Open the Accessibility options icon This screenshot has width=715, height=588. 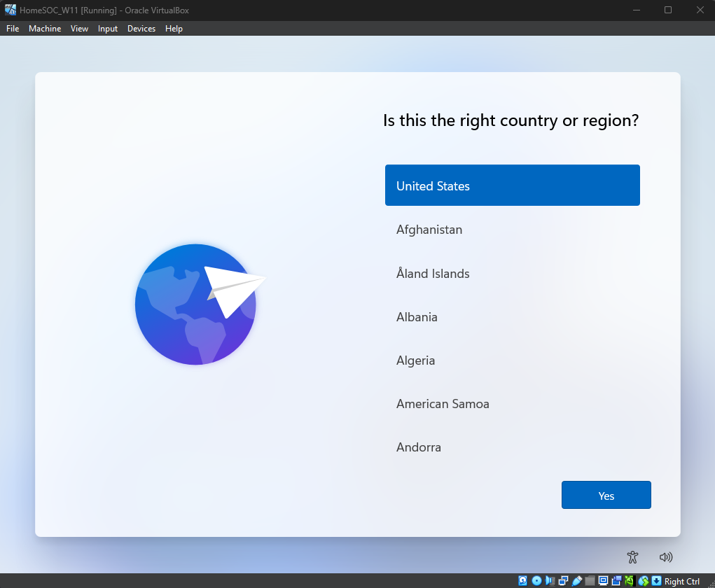coord(633,557)
